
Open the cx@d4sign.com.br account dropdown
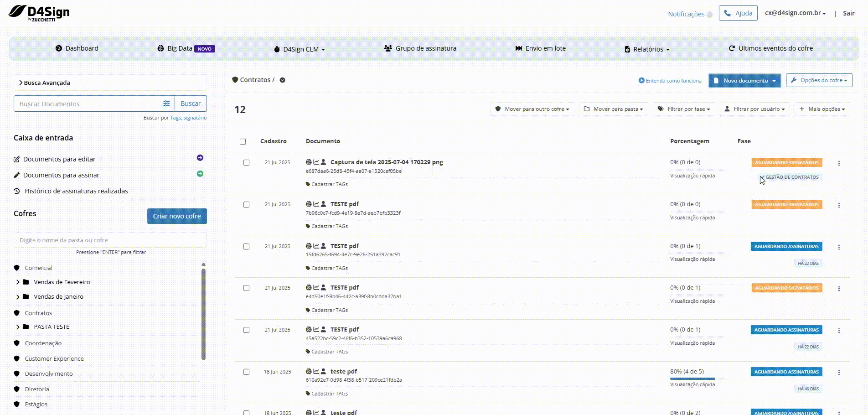796,13
